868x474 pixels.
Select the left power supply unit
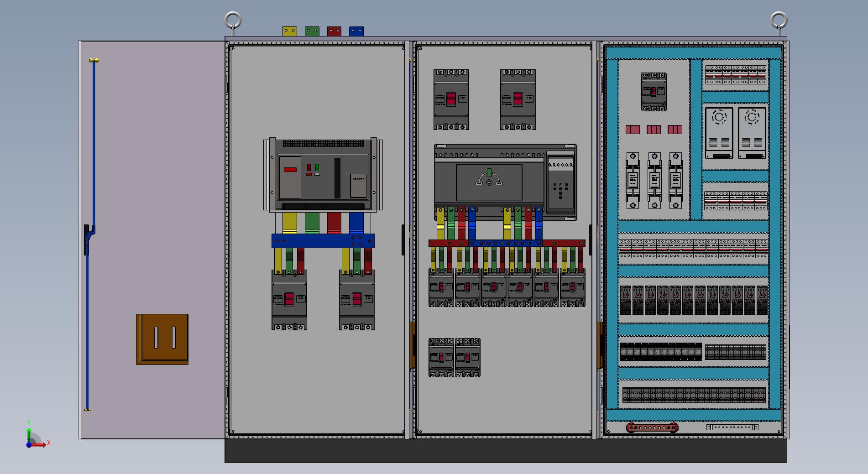click(x=719, y=133)
